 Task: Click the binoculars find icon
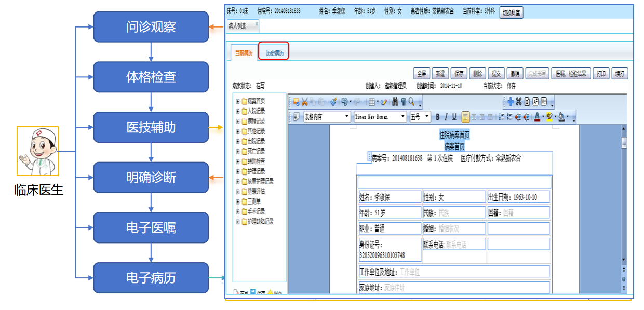tap(394, 102)
